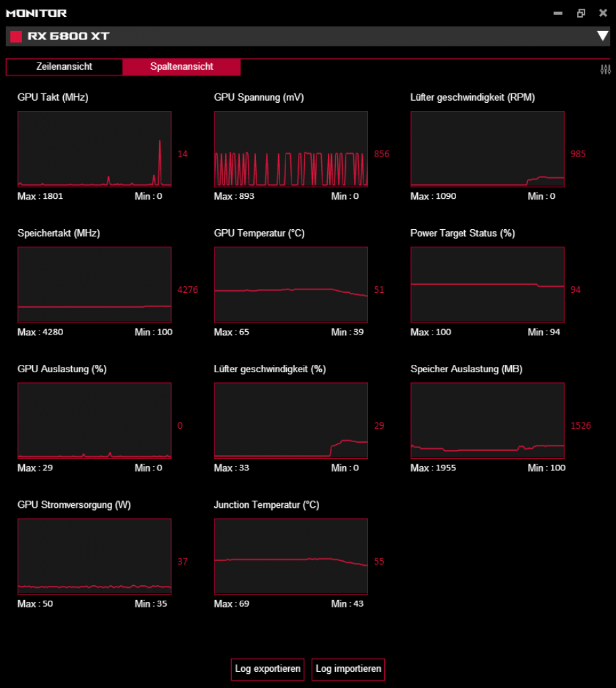Click the Lüfter geschwindigkeit (RPM) graph
616x688 pixels.
(x=488, y=149)
